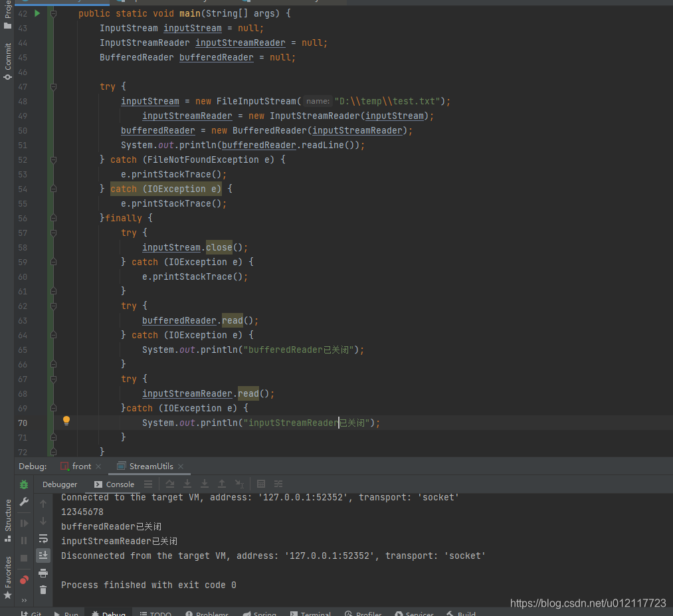Screen dimensions: 673x616
Task: Clear console with the trash icon
Action: pyautogui.click(x=43, y=590)
